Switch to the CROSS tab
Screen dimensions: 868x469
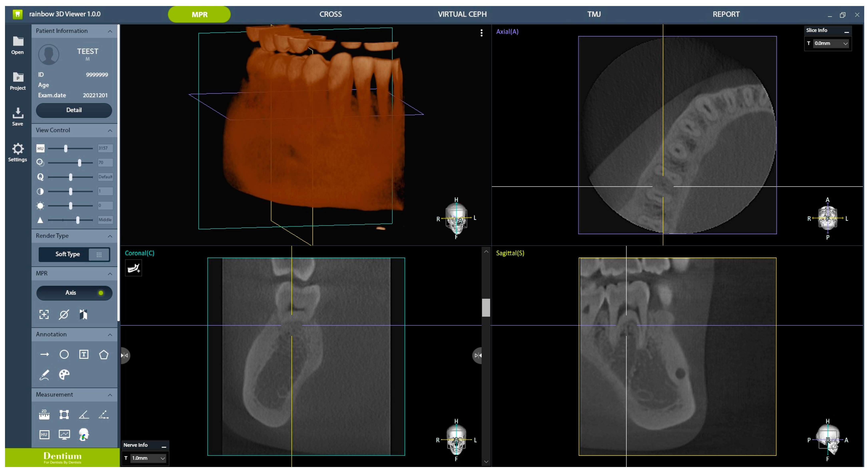pyautogui.click(x=330, y=14)
